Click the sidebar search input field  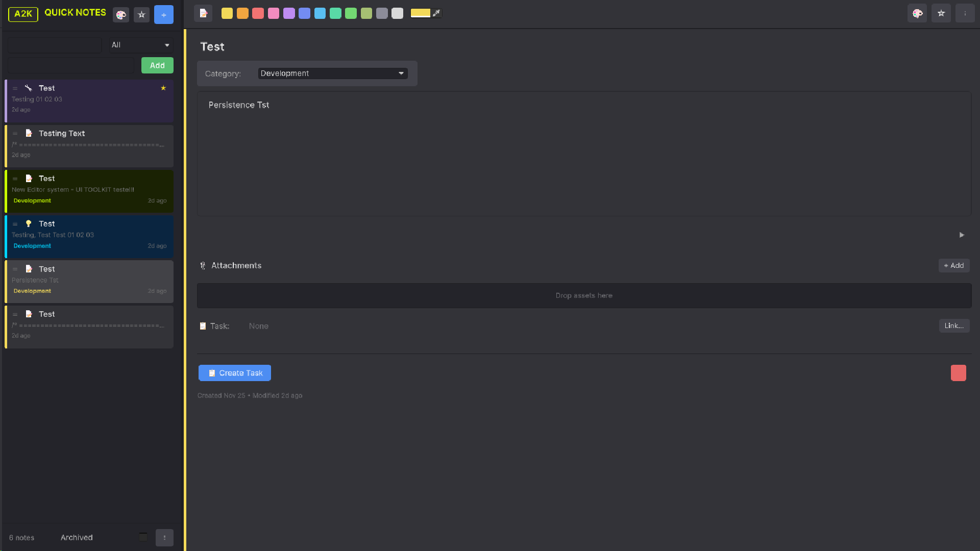coord(55,45)
